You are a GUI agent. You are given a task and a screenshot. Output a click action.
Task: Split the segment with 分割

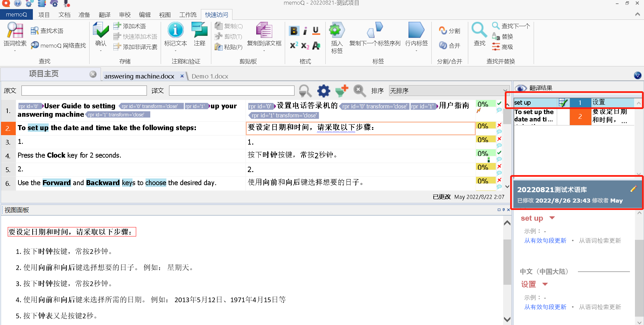[x=449, y=31]
